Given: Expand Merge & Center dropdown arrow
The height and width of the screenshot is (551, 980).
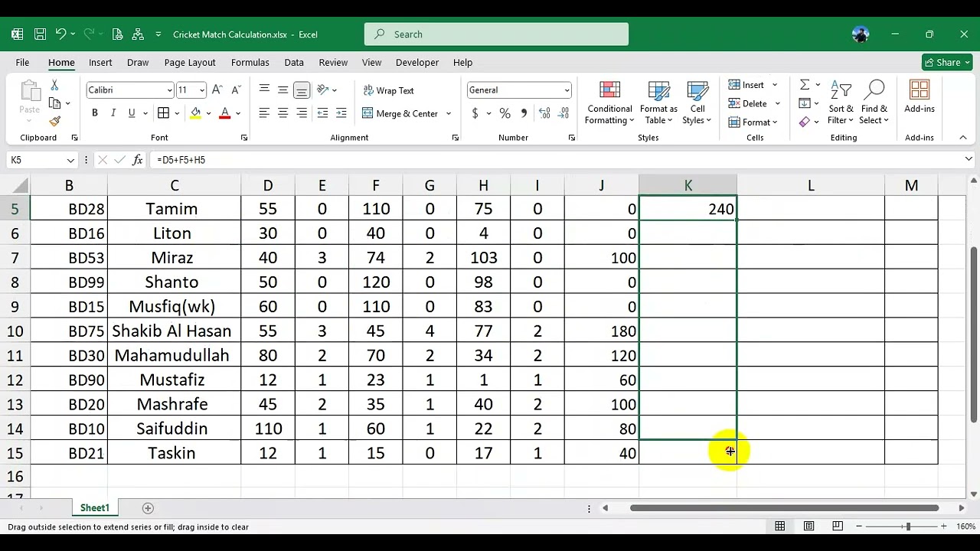Looking at the screenshot, I should pos(449,113).
